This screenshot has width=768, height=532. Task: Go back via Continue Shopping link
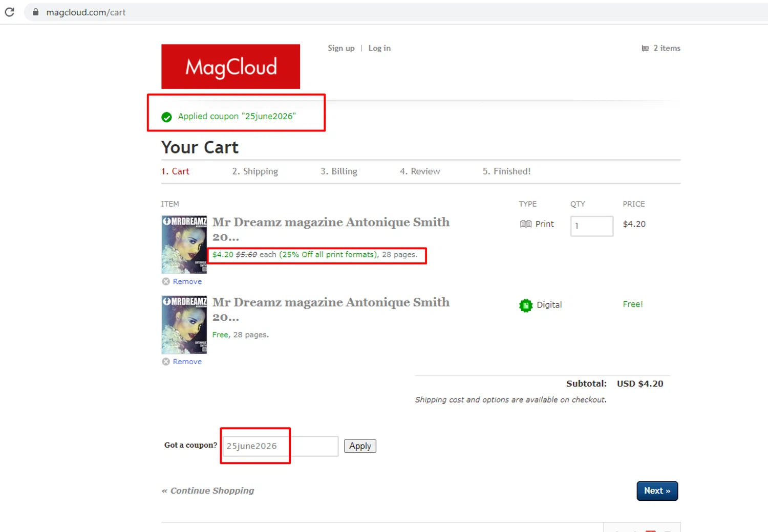[x=208, y=491]
